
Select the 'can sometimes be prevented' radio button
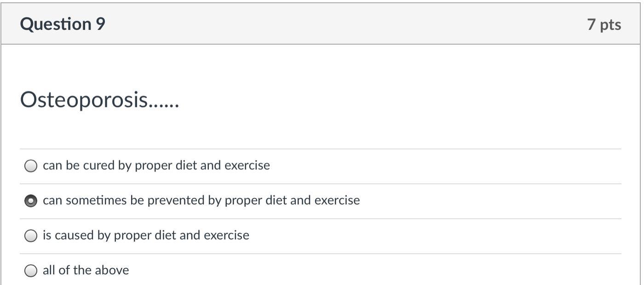(x=31, y=201)
